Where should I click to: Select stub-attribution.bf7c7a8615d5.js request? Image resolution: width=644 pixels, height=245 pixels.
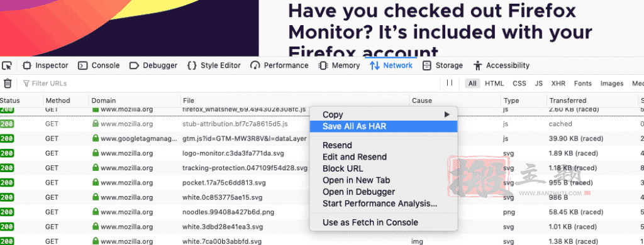235,124
